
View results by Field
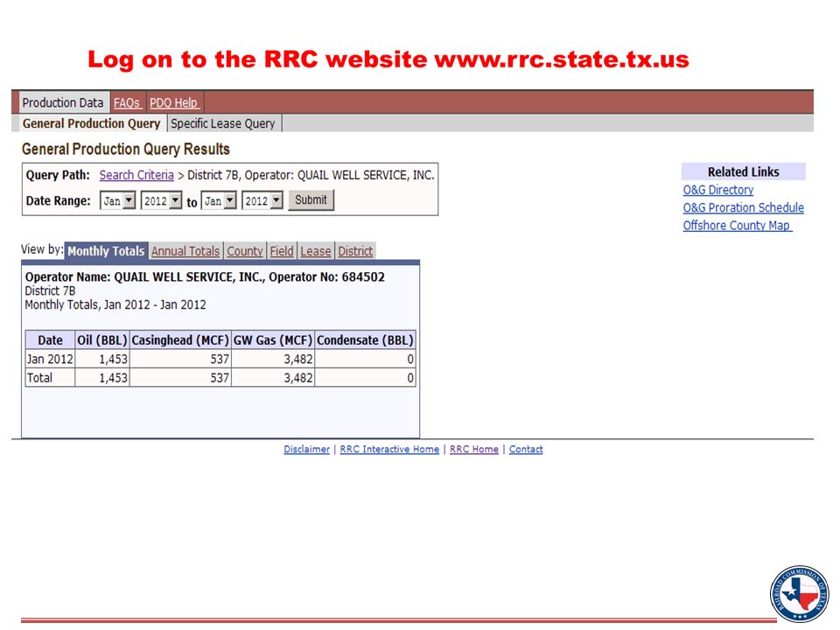282,251
